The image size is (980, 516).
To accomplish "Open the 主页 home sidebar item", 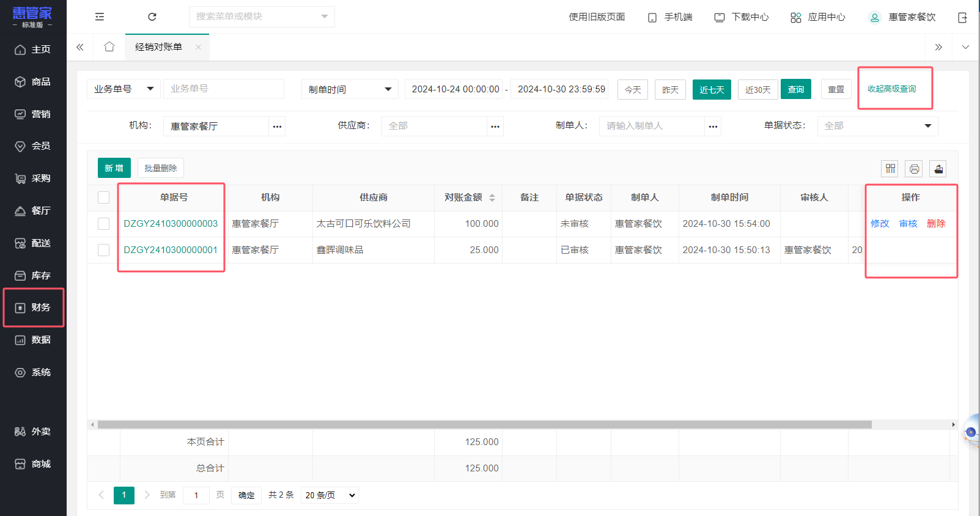I will pyautogui.click(x=33, y=50).
